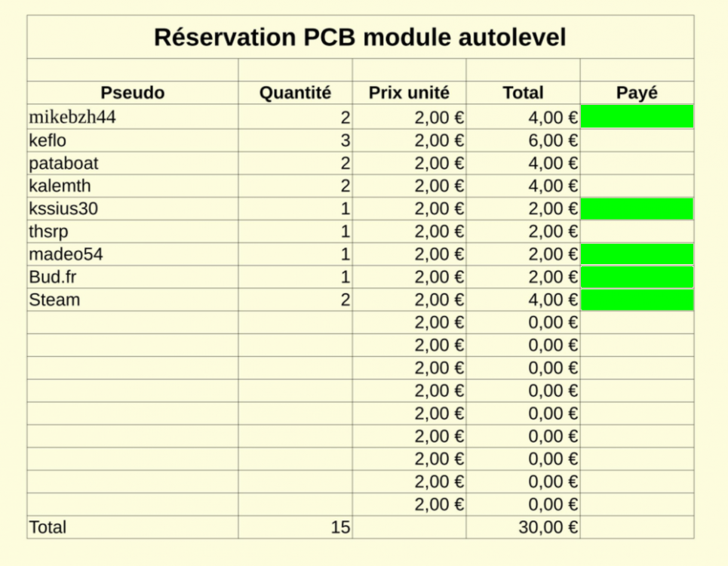Select the Bud.fr name cell
This screenshot has width=728, height=566.
[x=53, y=277]
